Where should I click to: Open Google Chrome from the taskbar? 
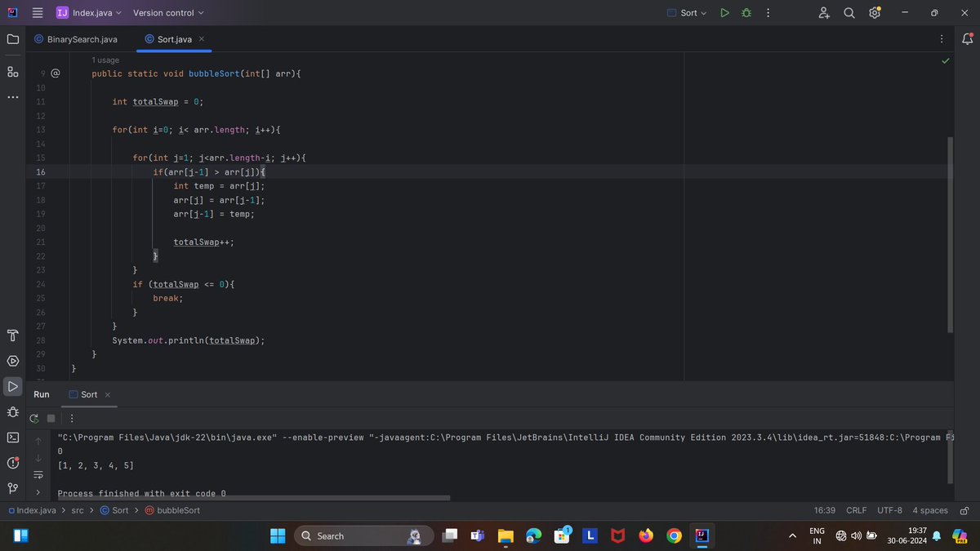coord(674,536)
